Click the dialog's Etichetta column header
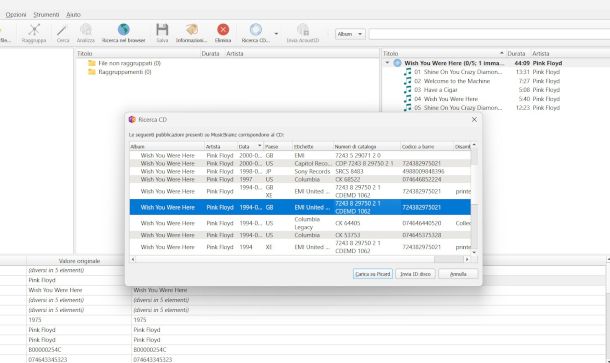 (313, 147)
